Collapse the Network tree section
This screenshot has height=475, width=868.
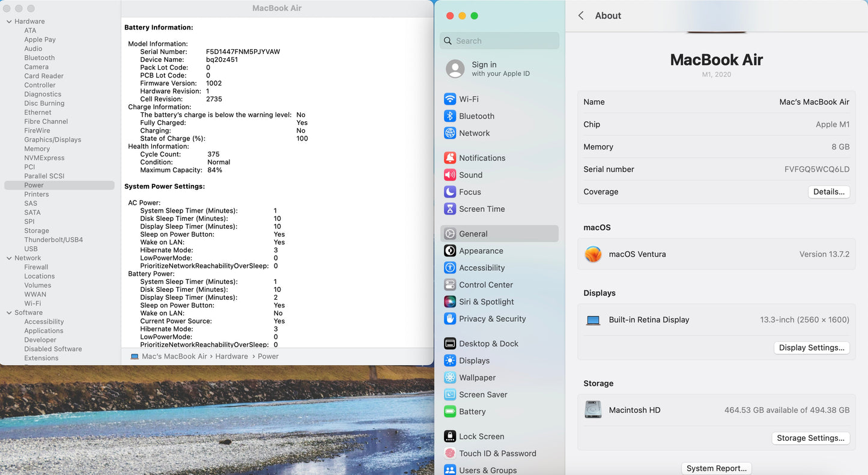9,258
